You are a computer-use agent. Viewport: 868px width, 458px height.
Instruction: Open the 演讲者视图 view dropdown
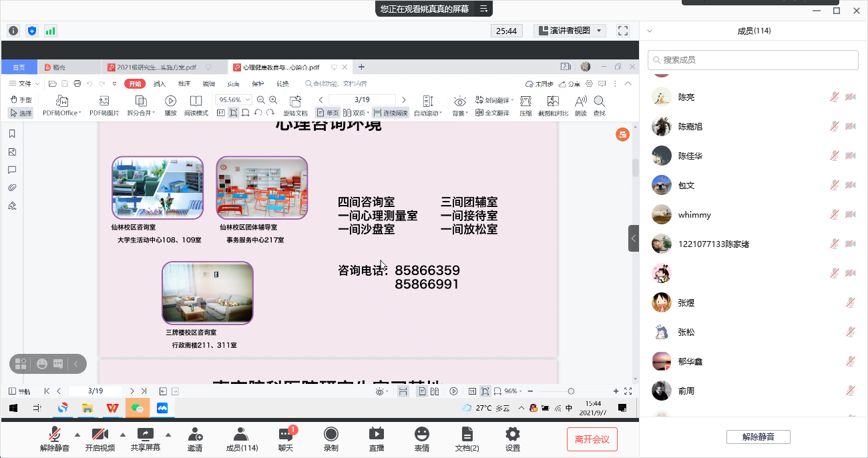(570, 31)
